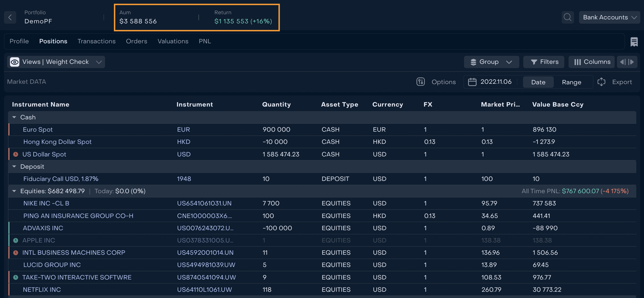Open the NETFLIX INC instrument link
The image size is (644, 298).
tap(42, 290)
